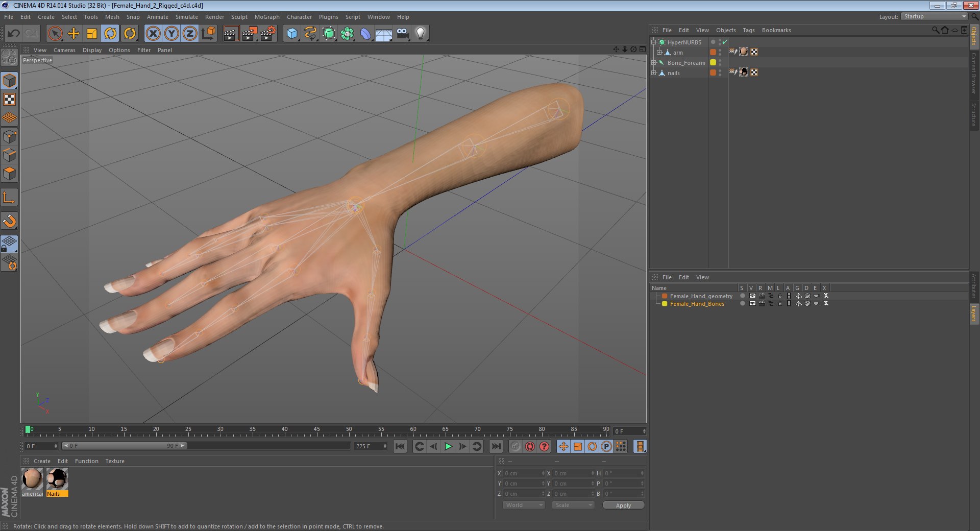Click the 225 F end frame field

[x=371, y=446]
